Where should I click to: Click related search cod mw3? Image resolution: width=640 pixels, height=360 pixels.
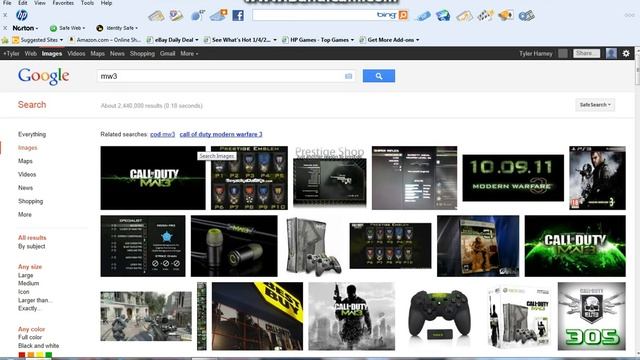pos(162,134)
